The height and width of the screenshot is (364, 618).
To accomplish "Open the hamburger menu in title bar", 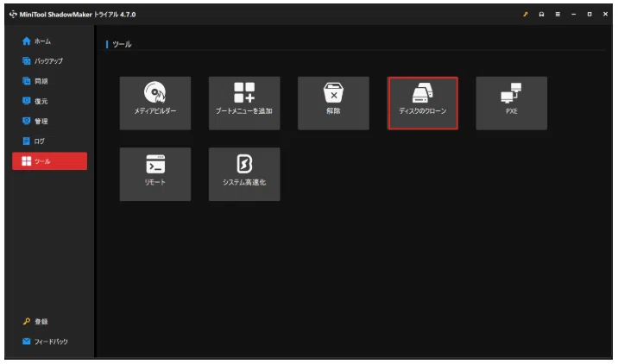I will pos(558,14).
